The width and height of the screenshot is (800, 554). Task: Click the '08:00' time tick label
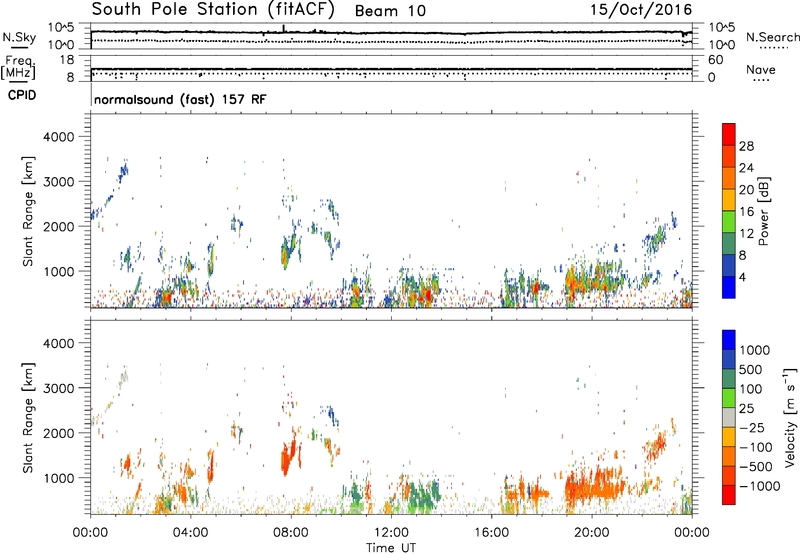click(291, 533)
